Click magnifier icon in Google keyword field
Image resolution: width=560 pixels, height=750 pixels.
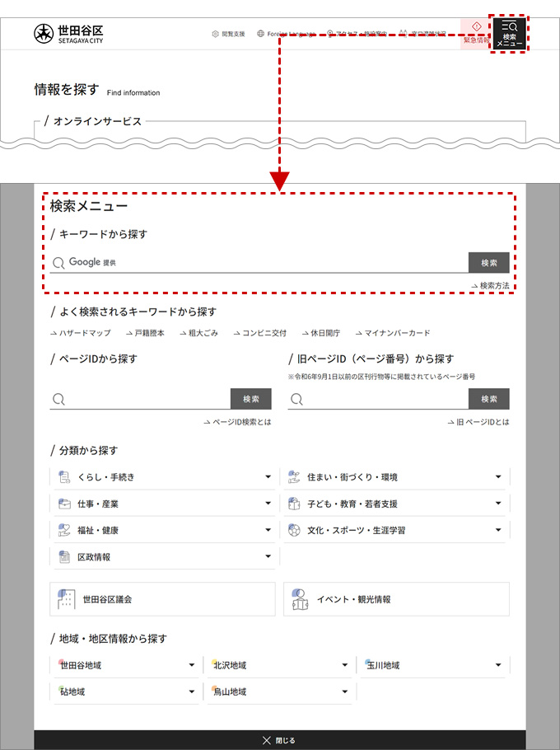pyautogui.click(x=58, y=263)
